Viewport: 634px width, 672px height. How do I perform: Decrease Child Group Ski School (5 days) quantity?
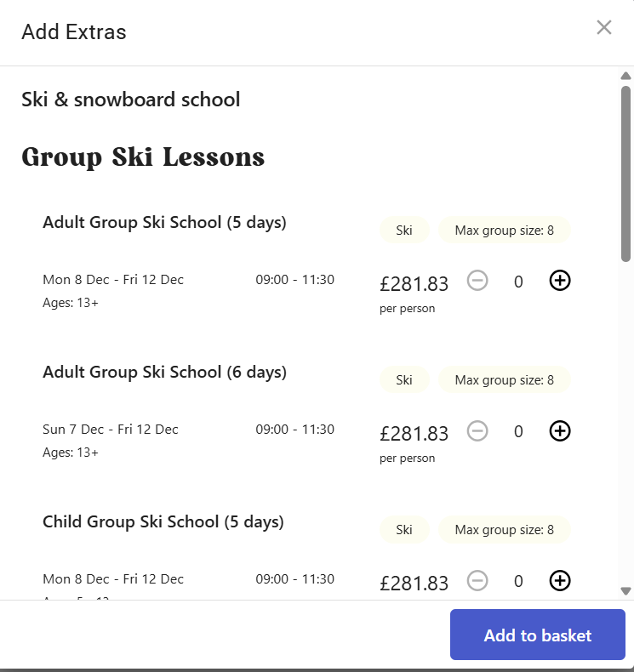478,581
